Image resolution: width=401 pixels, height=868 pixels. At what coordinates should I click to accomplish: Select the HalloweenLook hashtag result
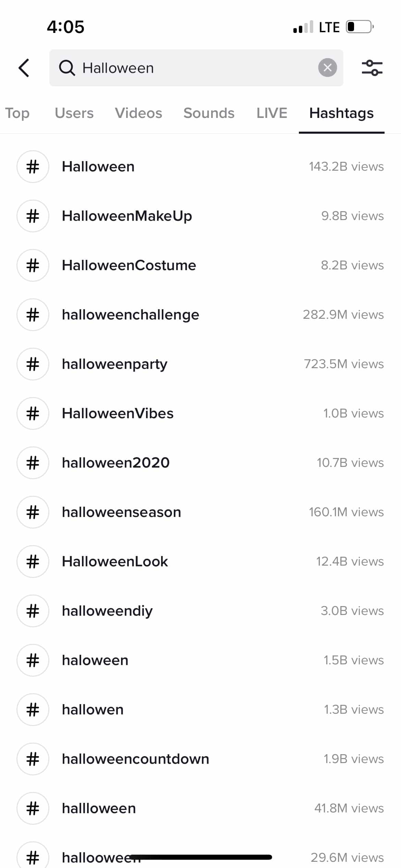115,562
